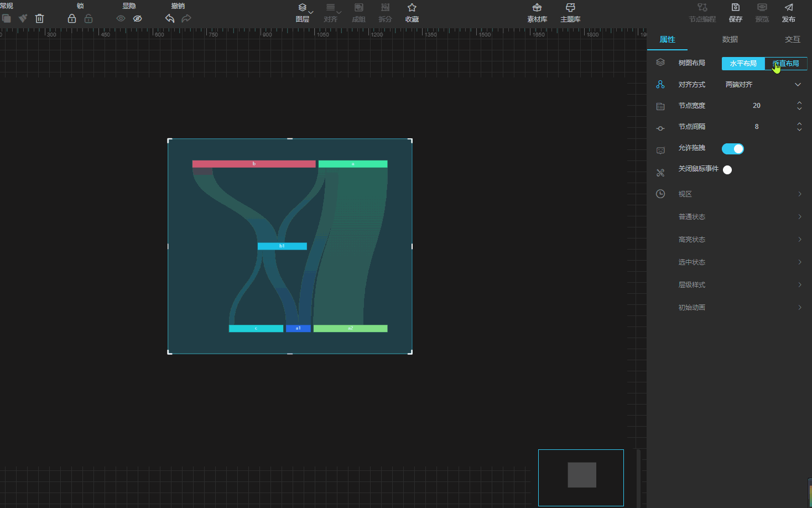Click the format brush icon under 常规
812x508 pixels.
coord(23,18)
